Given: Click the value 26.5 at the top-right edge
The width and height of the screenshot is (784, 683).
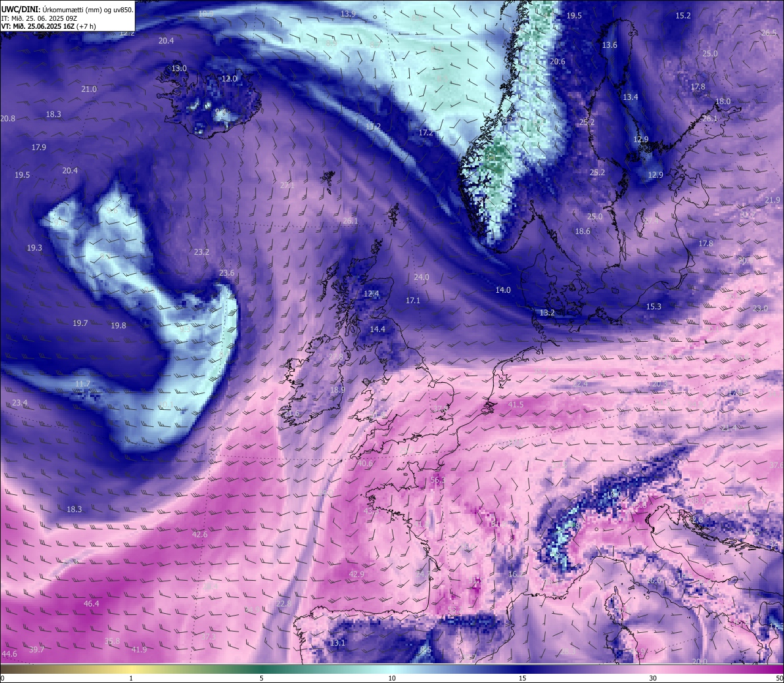Looking at the screenshot, I should [769, 33].
